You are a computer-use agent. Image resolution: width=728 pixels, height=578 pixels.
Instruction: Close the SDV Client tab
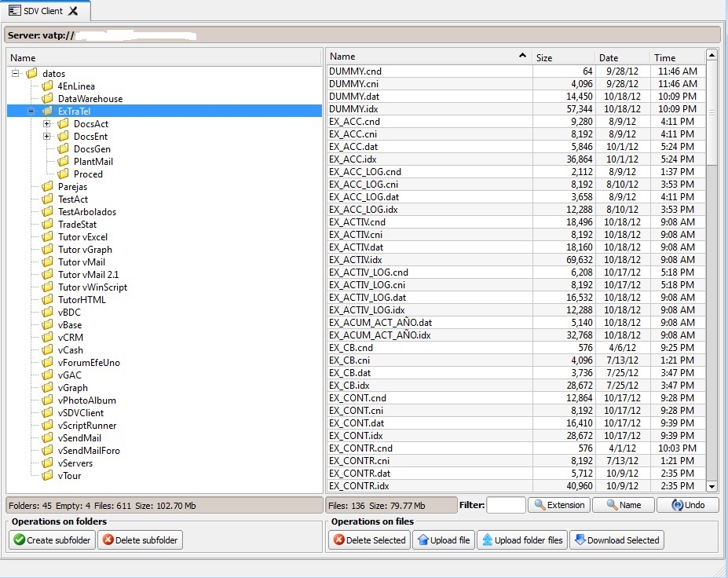tap(73, 11)
